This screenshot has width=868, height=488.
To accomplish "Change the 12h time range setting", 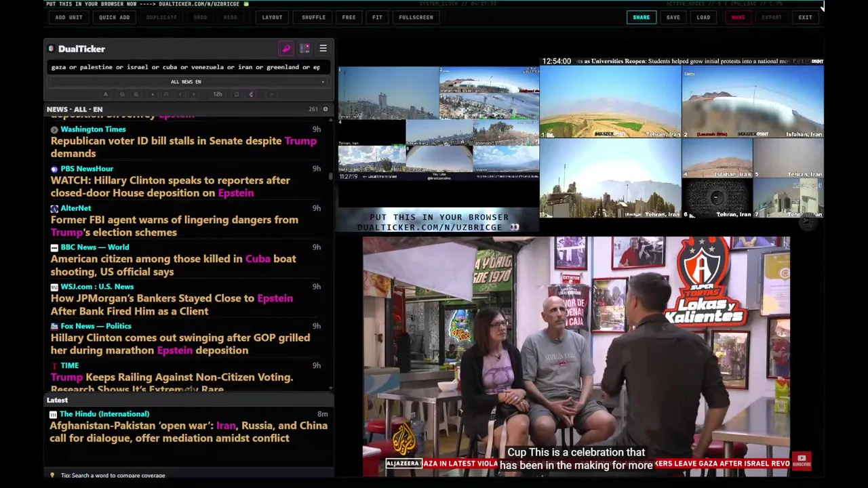I will [x=218, y=94].
